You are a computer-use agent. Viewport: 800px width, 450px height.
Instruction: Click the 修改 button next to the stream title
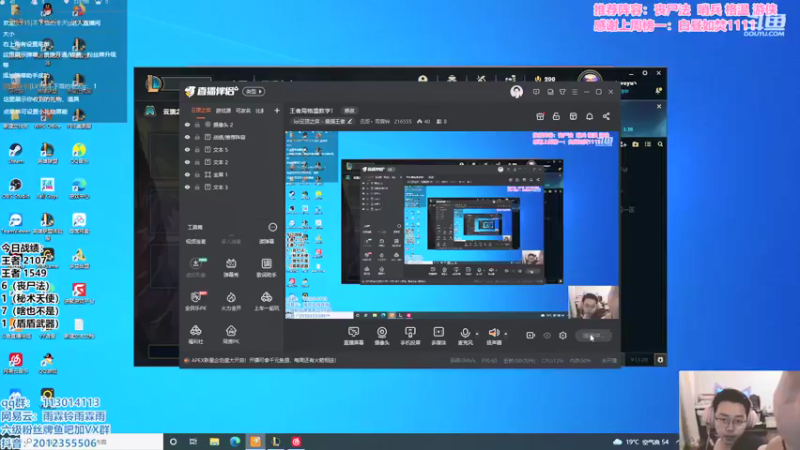tap(349, 111)
